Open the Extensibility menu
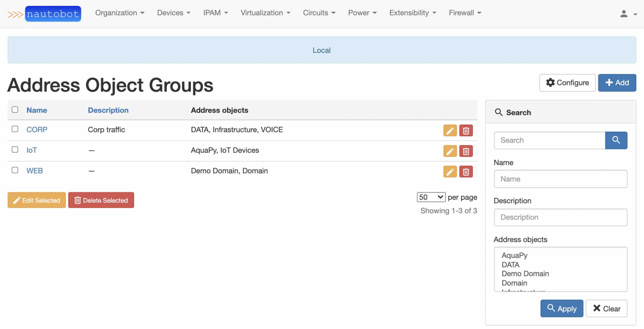The width and height of the screenshot is (644, 329). (412, 13)
